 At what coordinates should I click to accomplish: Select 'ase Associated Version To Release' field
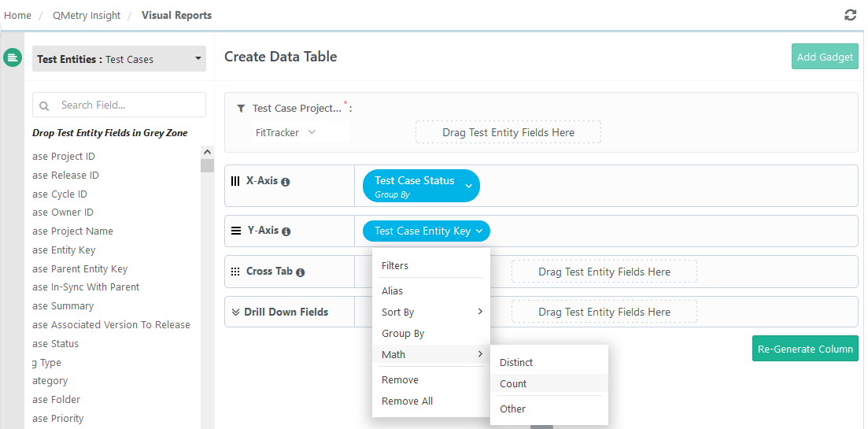(111, 325)
